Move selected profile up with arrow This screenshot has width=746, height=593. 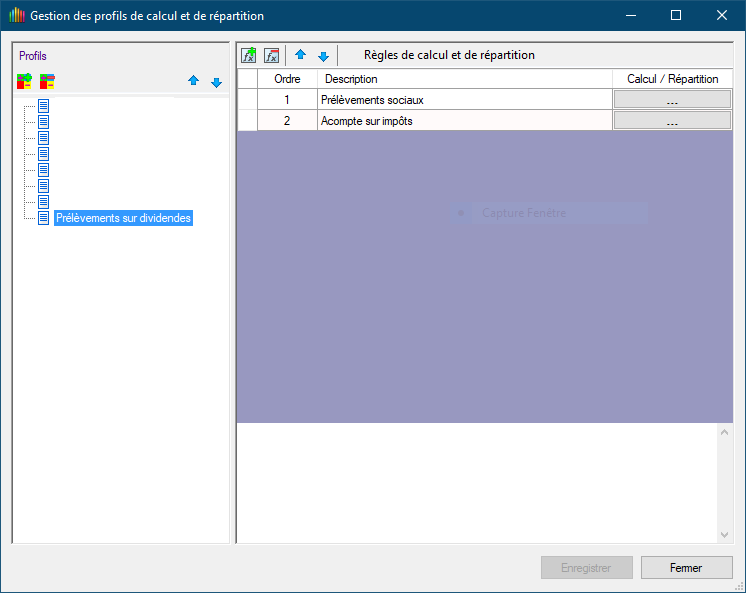(194, 82)
